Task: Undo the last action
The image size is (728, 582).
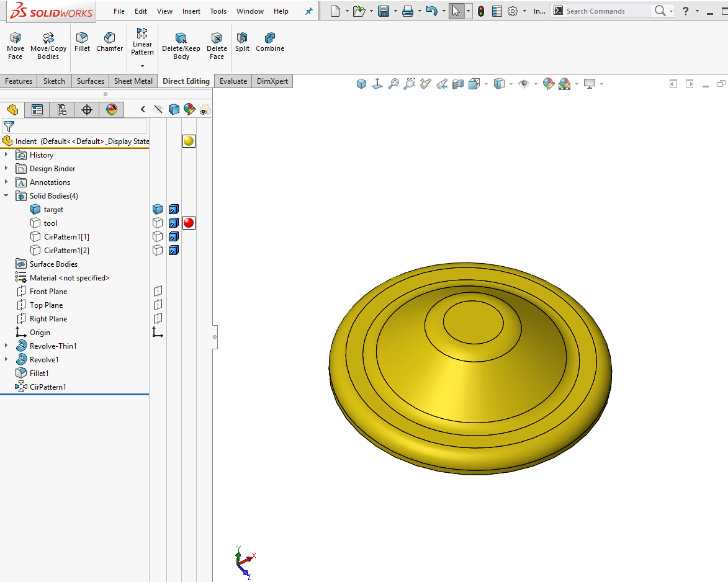Action: click(432, 11)
